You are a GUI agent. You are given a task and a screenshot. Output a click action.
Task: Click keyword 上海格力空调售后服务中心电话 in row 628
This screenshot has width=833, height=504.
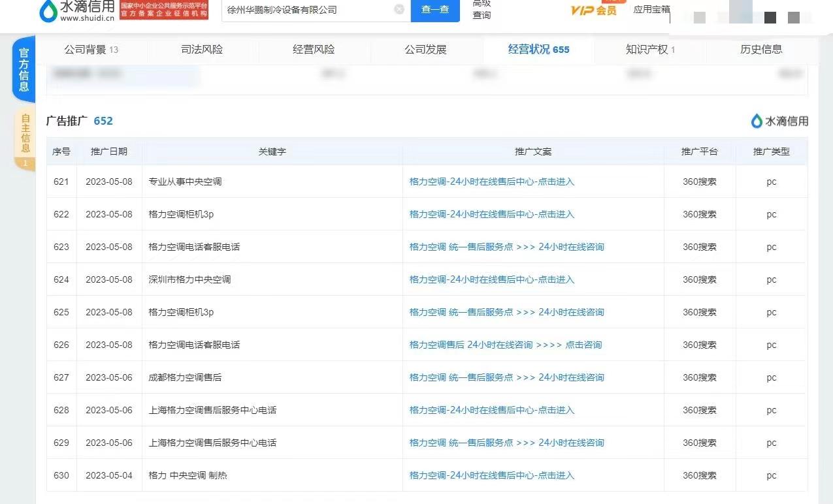click(212, 410)
